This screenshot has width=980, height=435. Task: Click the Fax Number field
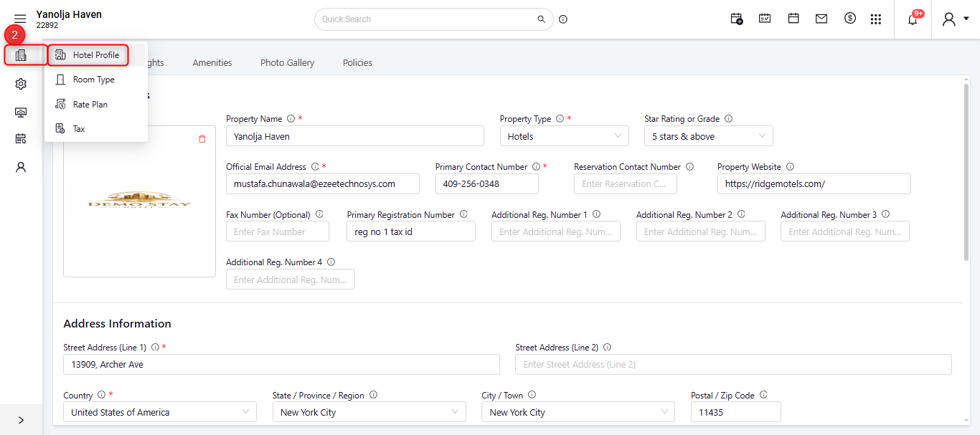278,231
